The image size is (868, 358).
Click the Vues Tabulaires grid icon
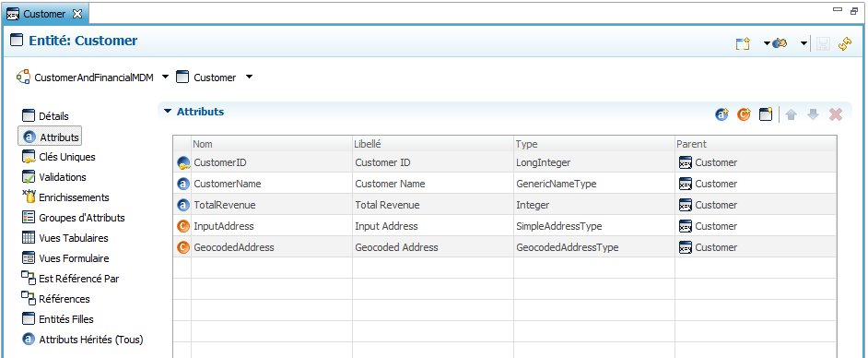(x=29, y=238)
